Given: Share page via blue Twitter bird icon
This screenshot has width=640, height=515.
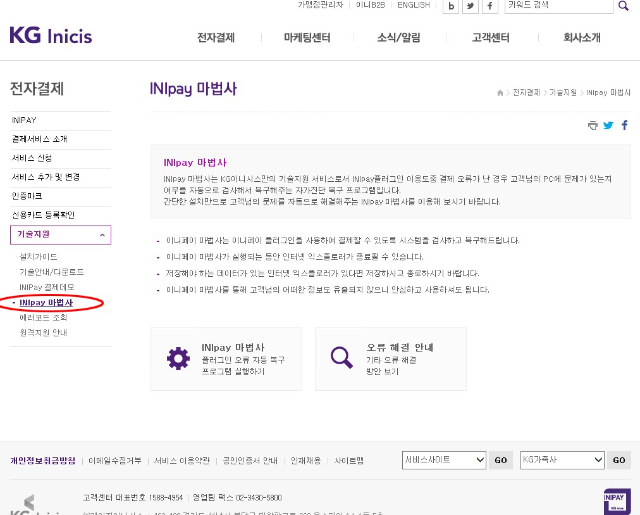Looking at the screenshot, I should coord(608,125).
